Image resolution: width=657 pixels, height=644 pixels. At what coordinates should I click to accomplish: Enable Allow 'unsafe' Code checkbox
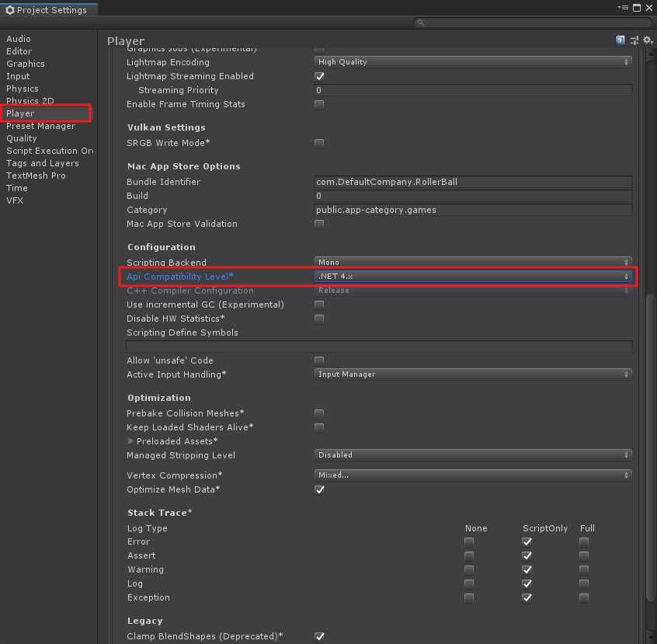point(319,360)
